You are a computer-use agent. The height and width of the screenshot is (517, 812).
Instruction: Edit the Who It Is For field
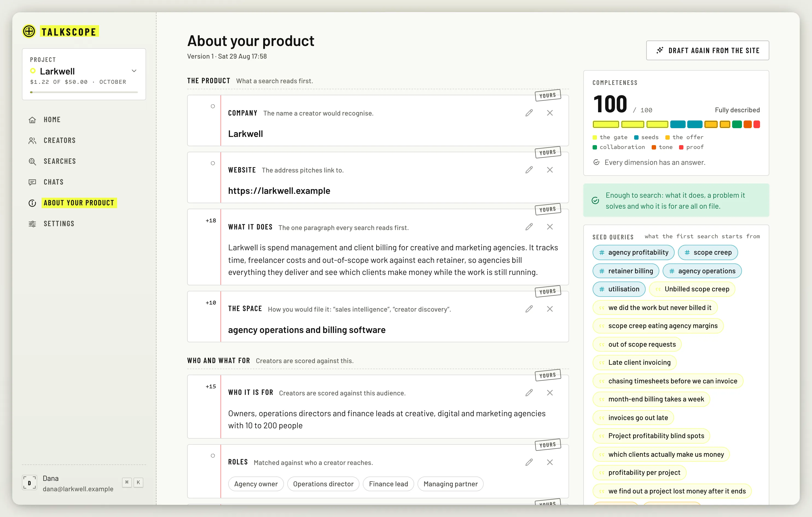(x=529, y=393)
